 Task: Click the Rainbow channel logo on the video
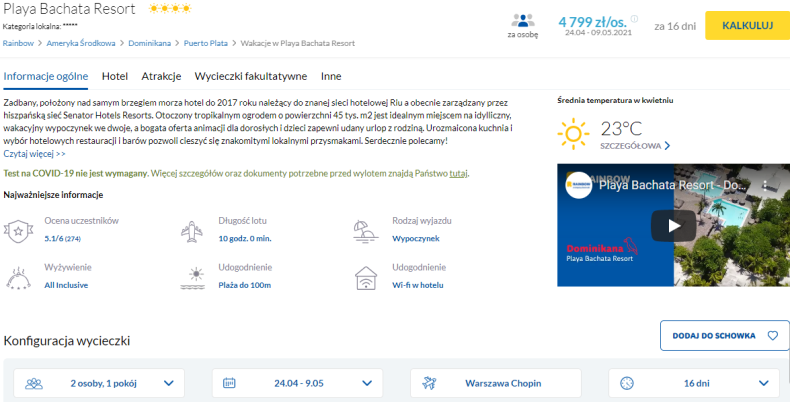click(578, 185)
